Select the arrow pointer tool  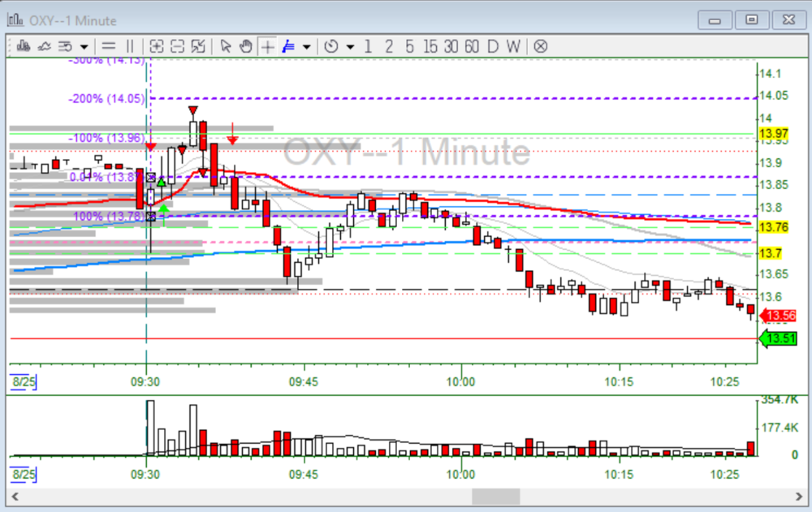pos(227,46)
